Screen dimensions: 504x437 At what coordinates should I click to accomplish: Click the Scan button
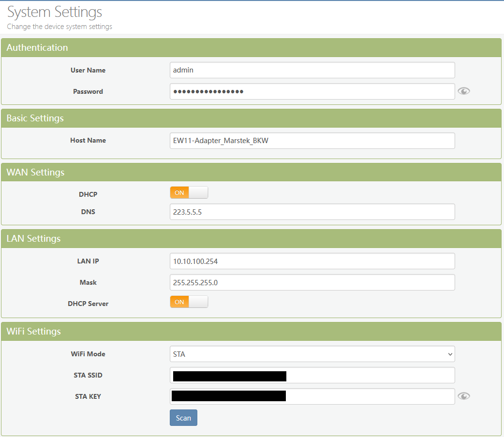click(x=183, y=418)
